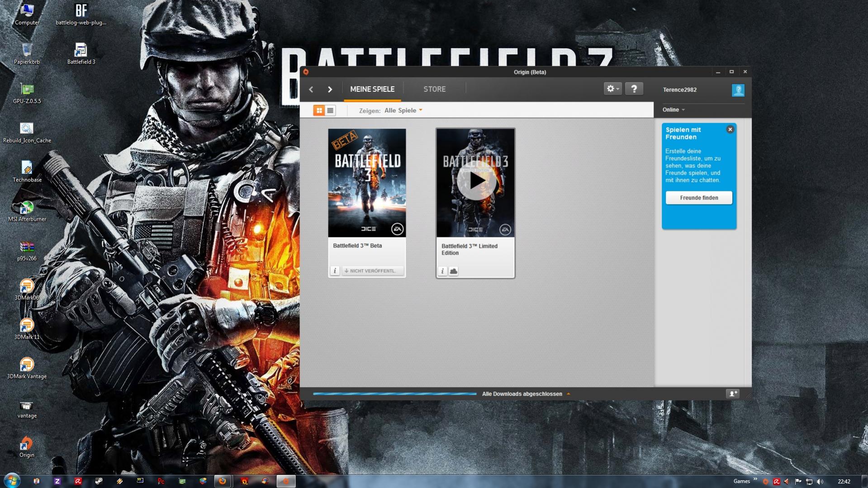
Task: Show info for Battlefield 3 Limited Edition
Action: pyautogui.click(x=442, y=271)
